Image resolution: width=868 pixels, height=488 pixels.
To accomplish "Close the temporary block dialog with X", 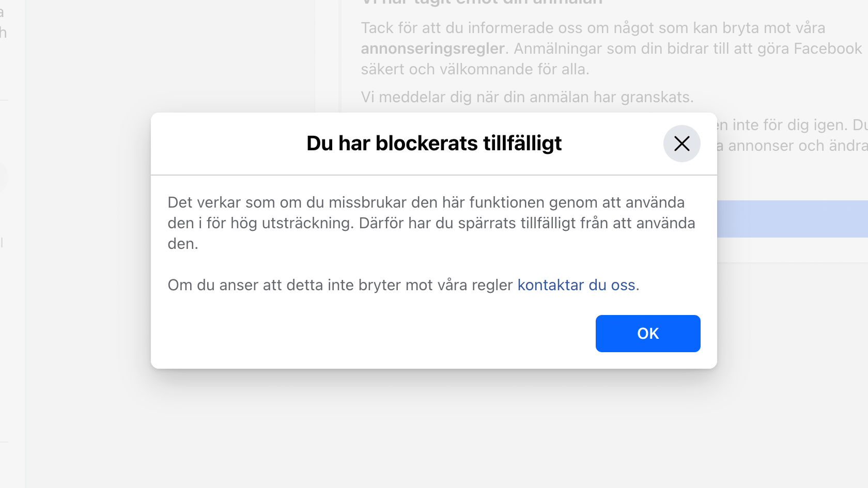I will pyautogui.click(x=681, y=144).
